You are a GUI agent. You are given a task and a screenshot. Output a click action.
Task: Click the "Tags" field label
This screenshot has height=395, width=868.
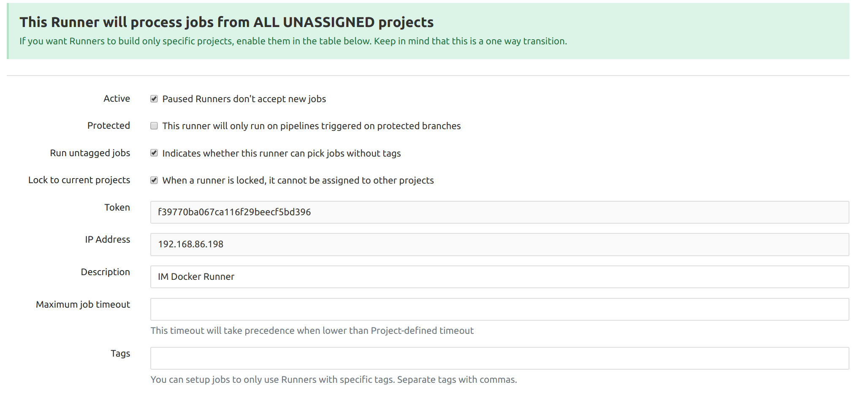120,354
